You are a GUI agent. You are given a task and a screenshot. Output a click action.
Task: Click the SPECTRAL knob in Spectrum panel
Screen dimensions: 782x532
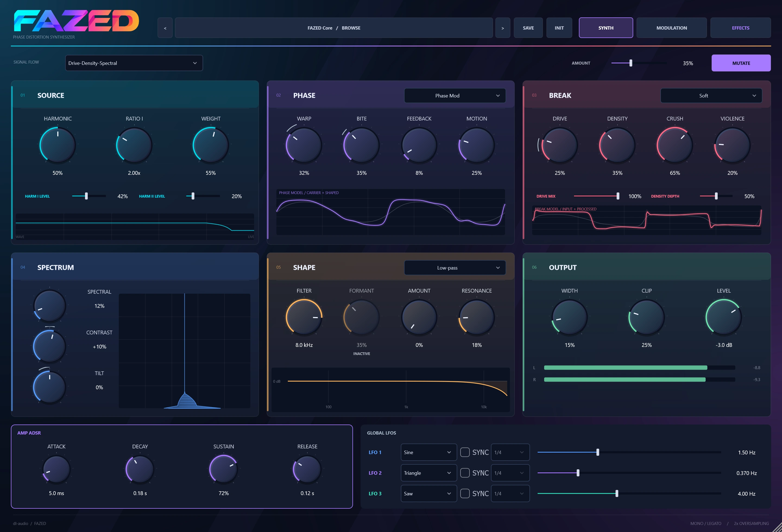(49, 306)
